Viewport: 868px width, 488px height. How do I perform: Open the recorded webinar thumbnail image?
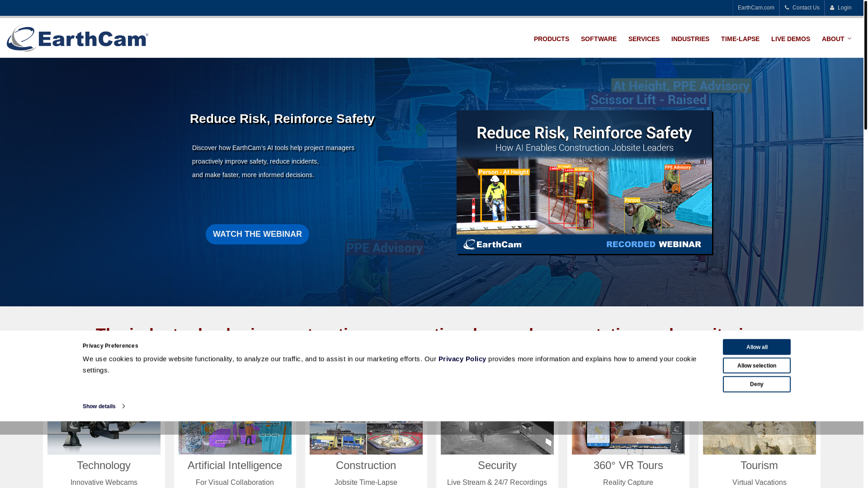pos(585,183)
